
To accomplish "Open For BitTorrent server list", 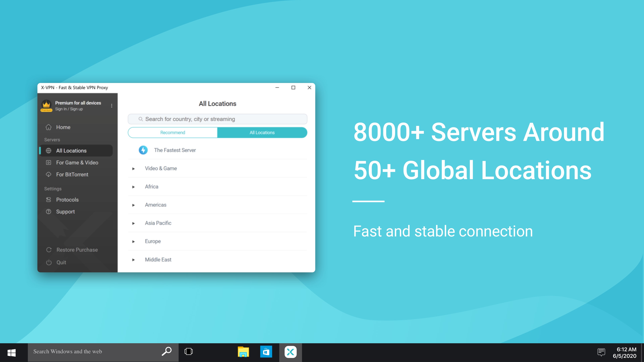I will tap(72, 175).
